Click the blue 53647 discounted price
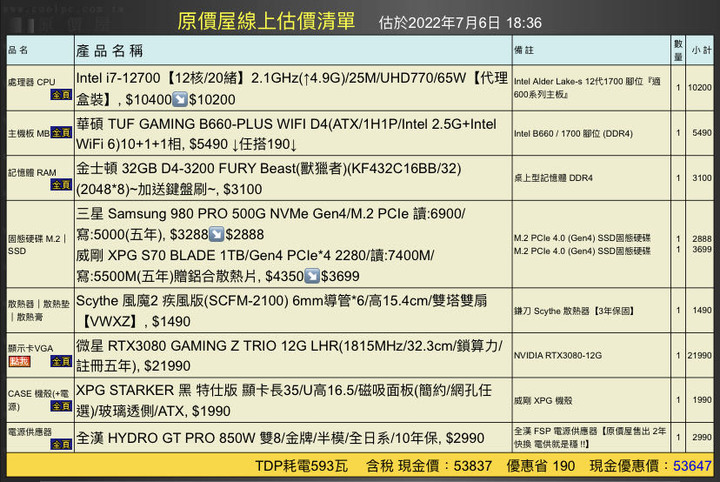This screenshot has height=482, width=720. pyautogui.click(x=692, y=466)
